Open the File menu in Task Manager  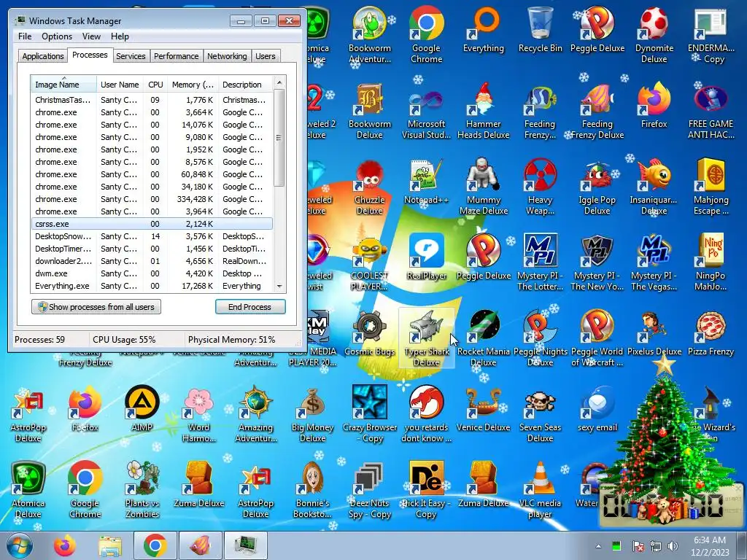pos(25,36)
